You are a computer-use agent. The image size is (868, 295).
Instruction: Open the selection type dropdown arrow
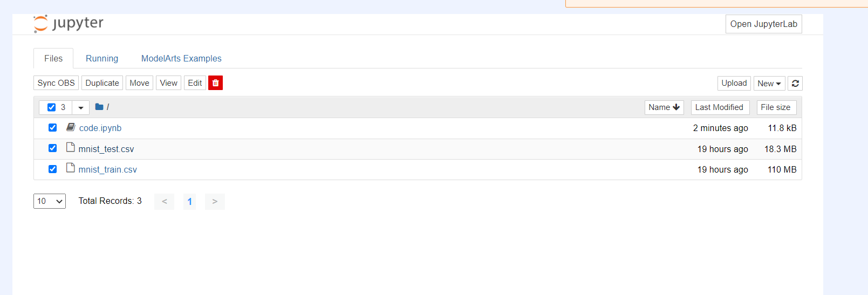[81, 107]
